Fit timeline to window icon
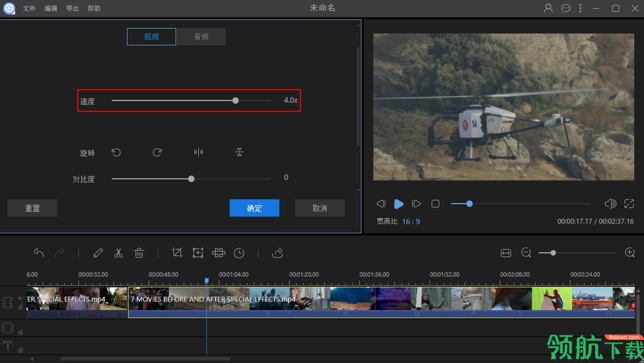This screenshot has height=363, width=644. (506, 253)
